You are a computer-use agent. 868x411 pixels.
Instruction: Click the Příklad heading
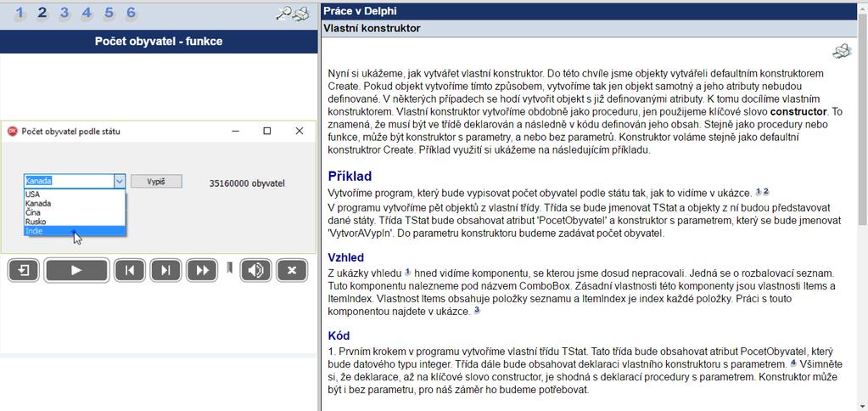tap(350, 176)
